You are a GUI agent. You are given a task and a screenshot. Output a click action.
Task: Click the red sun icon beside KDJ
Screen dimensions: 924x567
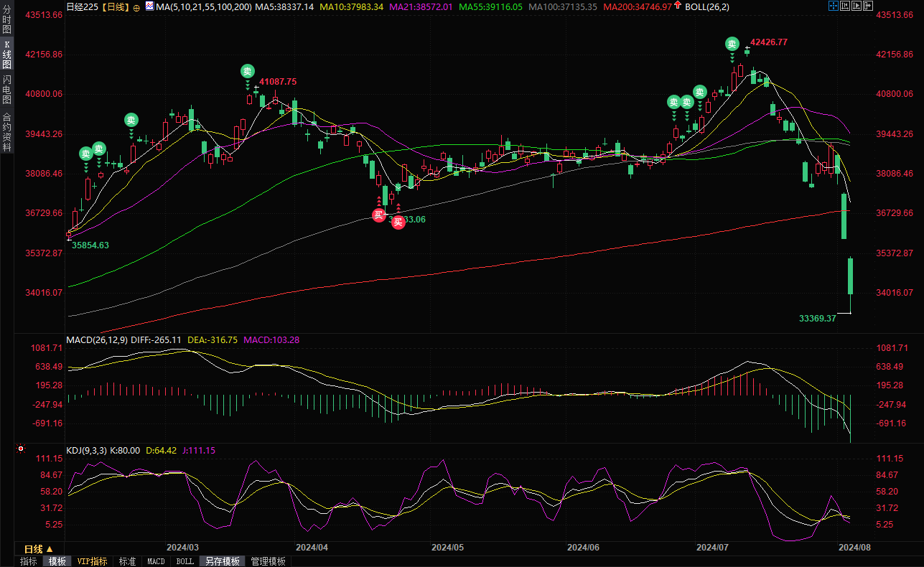pos(21,450)
